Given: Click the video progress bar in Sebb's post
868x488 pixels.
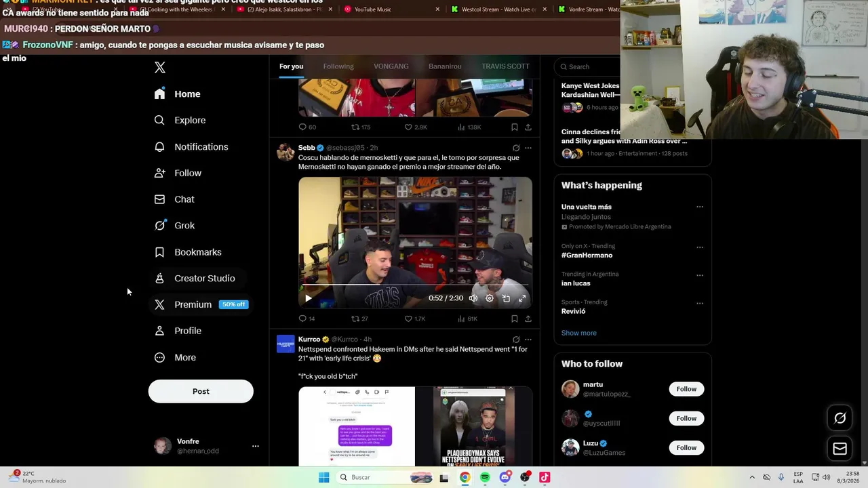Looking at the screenshot, I should (415, 285).
